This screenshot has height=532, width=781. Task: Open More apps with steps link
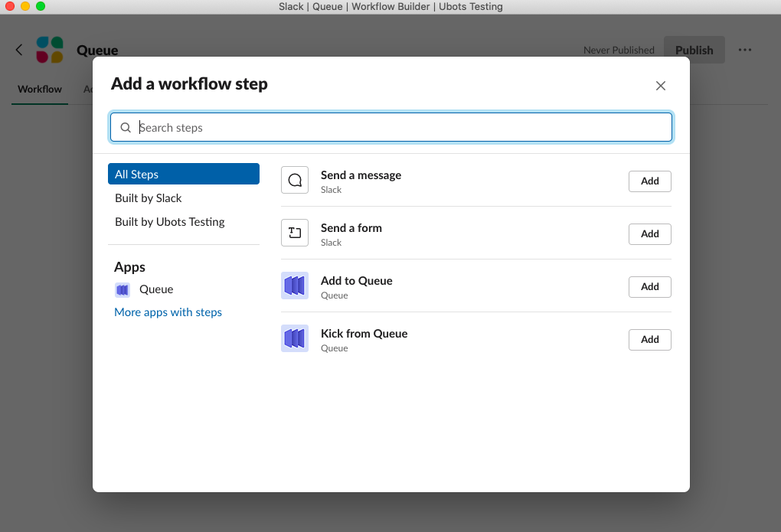point(168,312)
